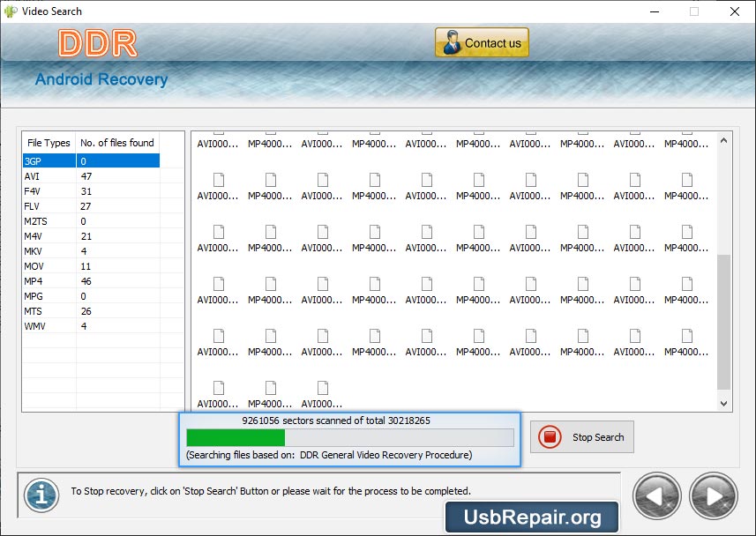Click scroll up arrow in file list
This screenshot has height=536, width=756.
click(x=723, y=140)
